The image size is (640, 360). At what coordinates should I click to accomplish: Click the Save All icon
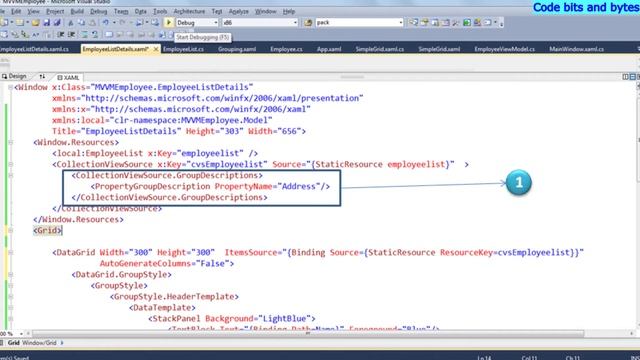[57, 22]
